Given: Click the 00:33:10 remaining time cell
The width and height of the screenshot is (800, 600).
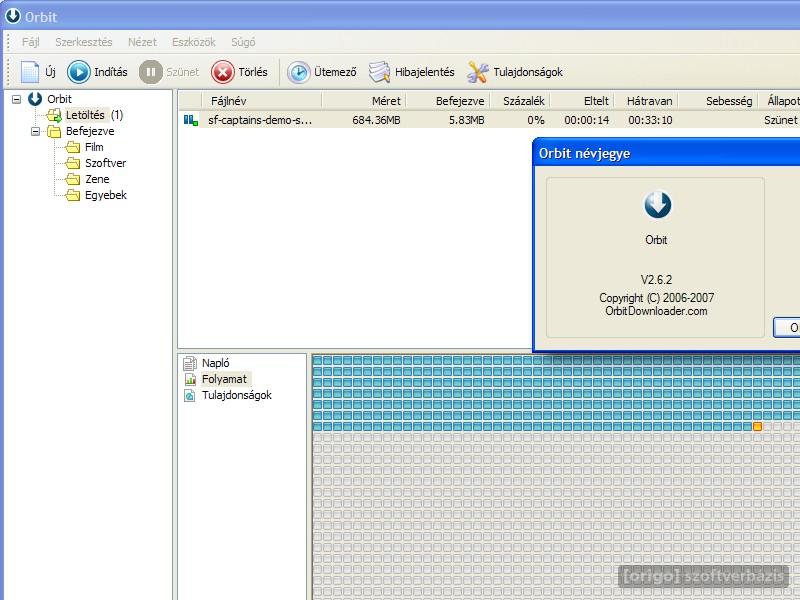Looking at the screenshot, I should pos(650,120).
